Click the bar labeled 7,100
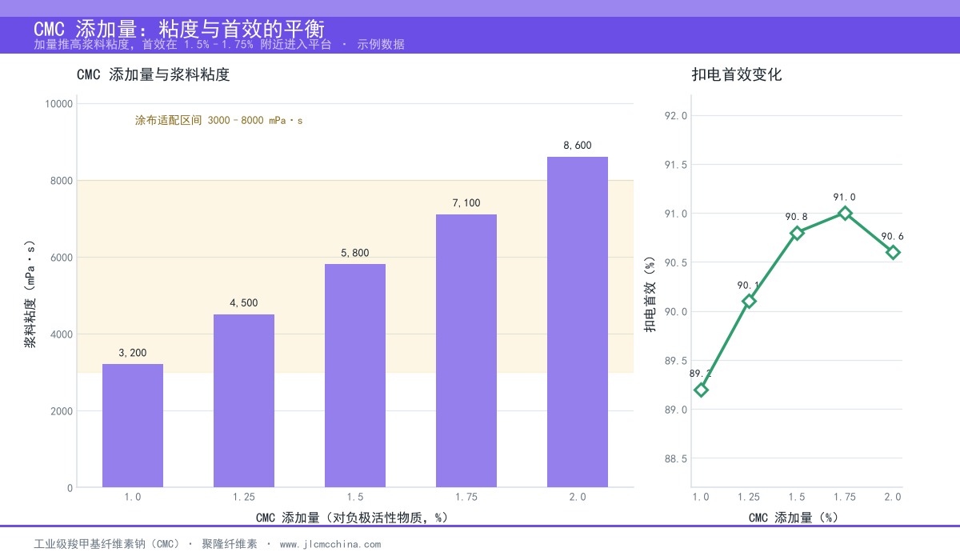960x560 pixels. pos(466,350)
